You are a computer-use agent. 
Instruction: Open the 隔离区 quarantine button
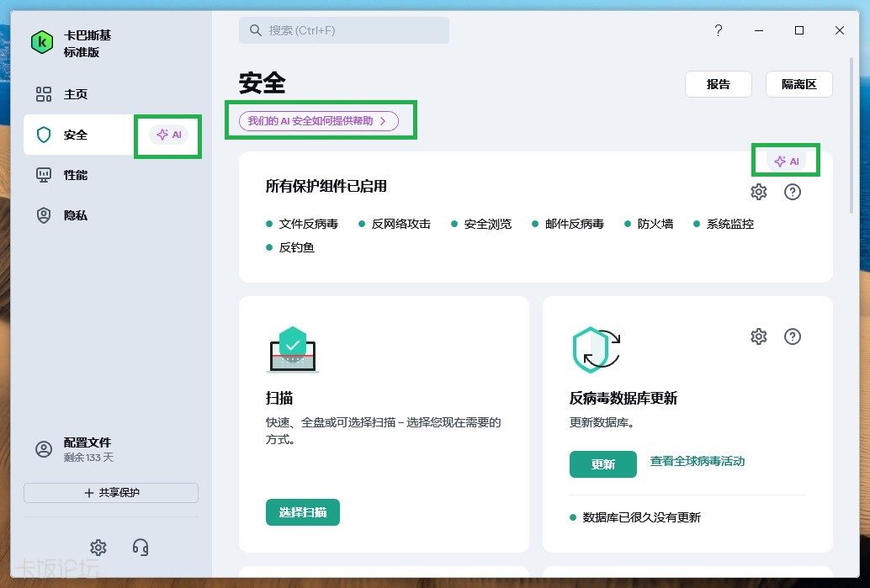coord(799,84)
